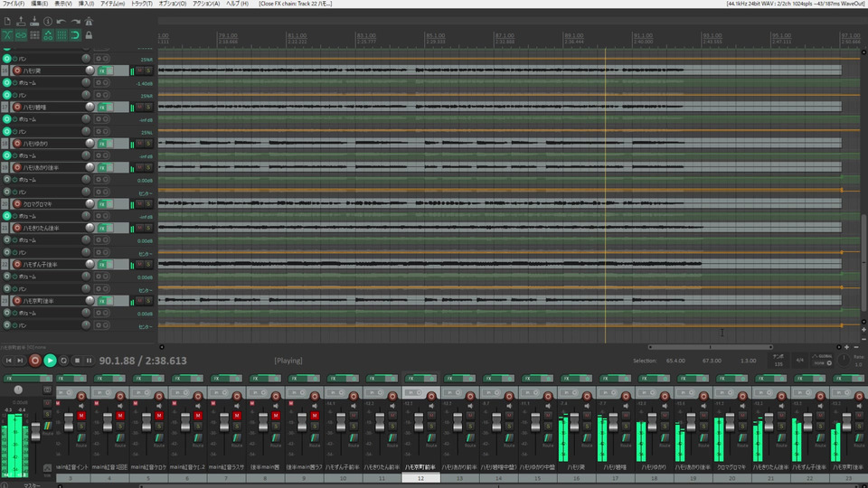Arm the volume envelope under ハモリ葵
Viewport: 868px width, 488px height.
pos(6,83)
